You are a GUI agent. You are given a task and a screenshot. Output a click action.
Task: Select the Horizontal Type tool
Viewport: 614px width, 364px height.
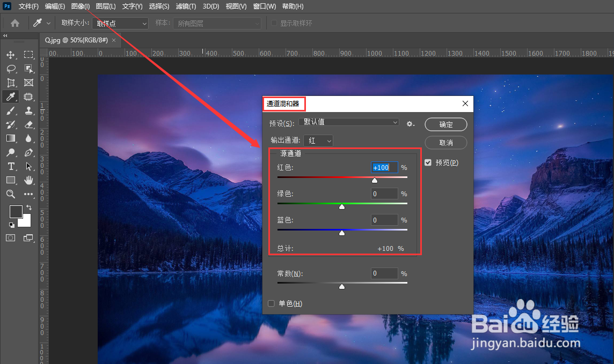click(11, 167)
